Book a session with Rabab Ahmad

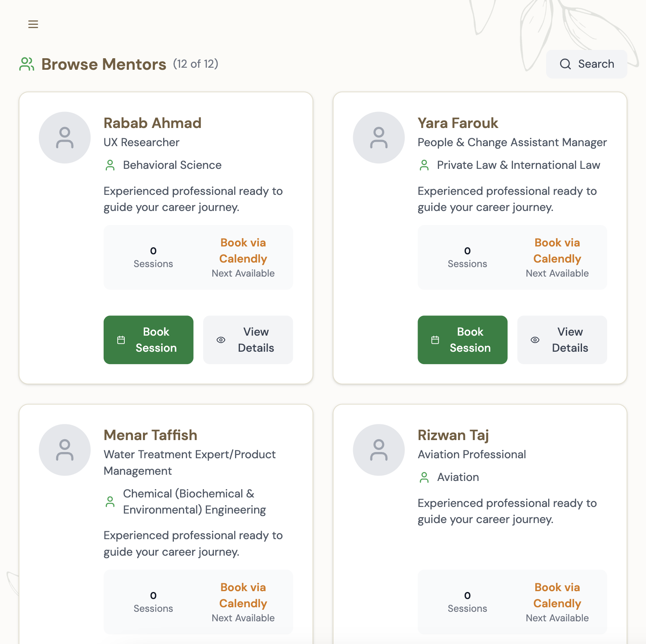(148, 340)
